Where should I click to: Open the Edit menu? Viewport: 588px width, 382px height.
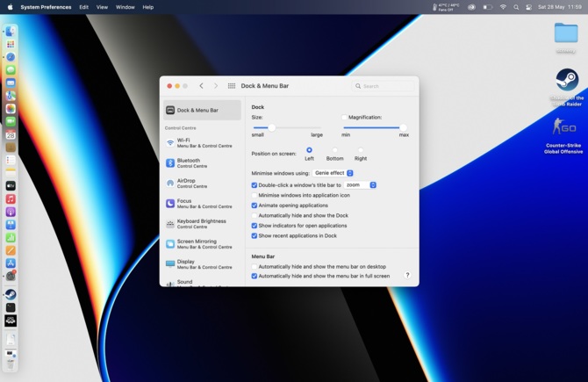[x=84, y=7]
